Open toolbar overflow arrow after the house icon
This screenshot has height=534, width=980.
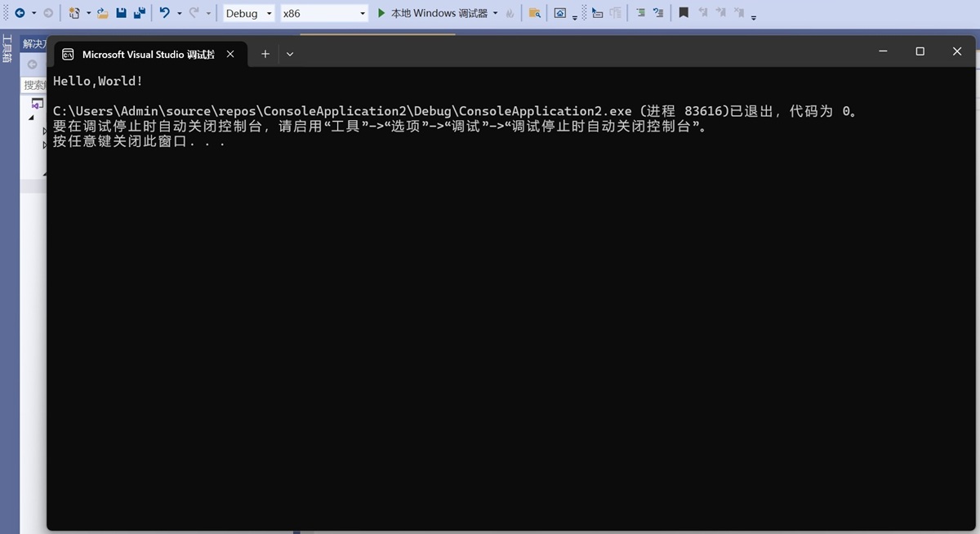[x=575, y=17]
